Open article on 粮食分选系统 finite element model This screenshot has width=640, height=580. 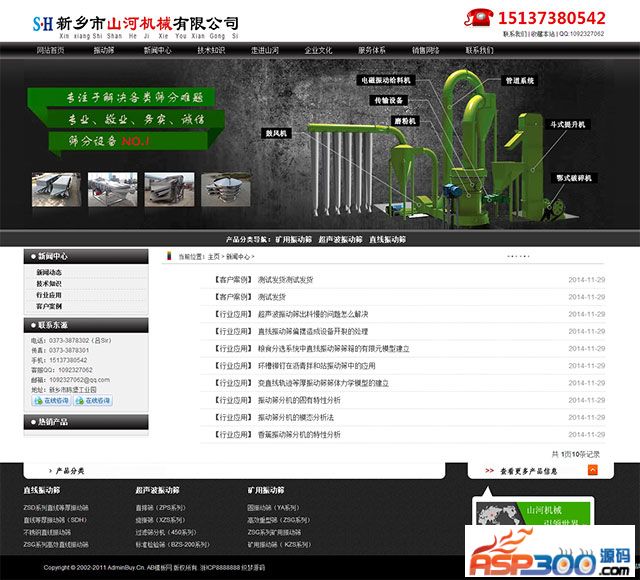[x=333, y=349]
